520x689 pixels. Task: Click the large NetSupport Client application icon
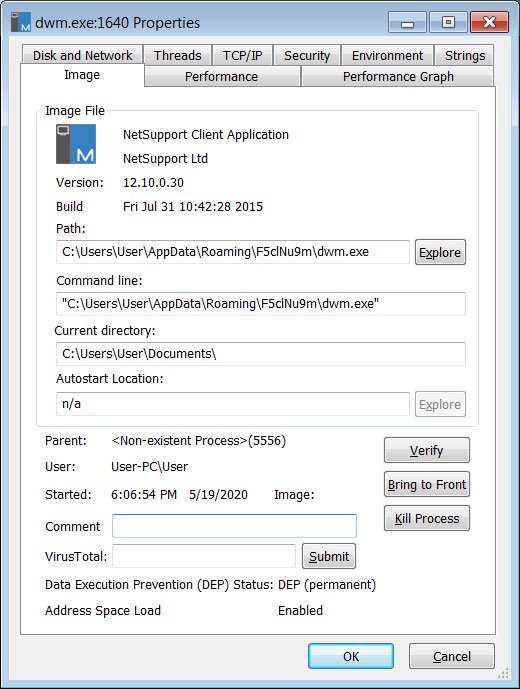tap(76, 144)
